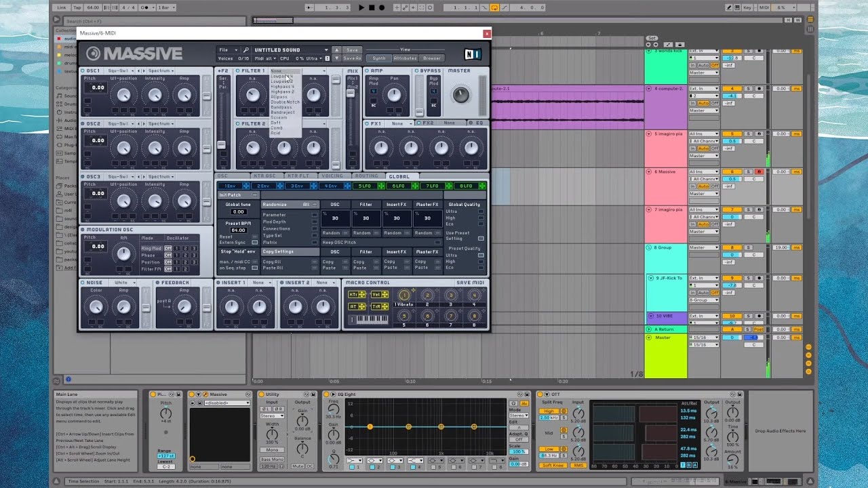Click the KTr keytracking source handle

coord(362,295)
